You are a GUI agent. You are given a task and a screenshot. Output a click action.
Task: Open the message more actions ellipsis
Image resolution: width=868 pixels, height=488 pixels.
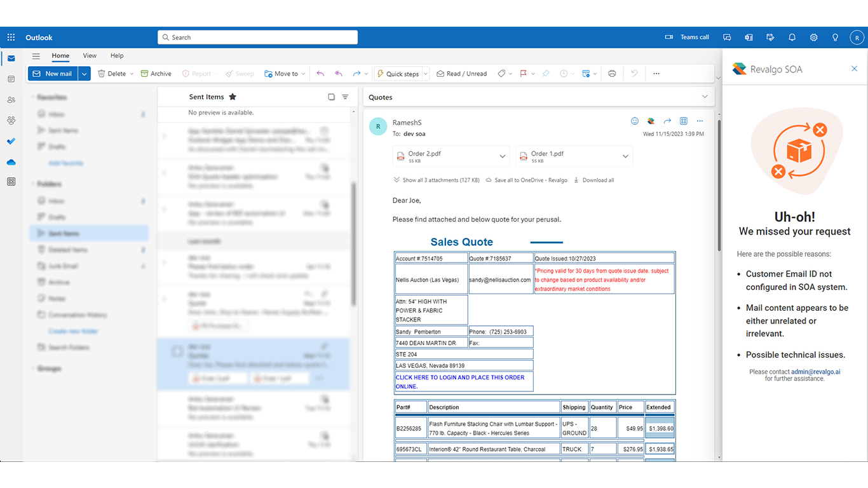point(700,121)
